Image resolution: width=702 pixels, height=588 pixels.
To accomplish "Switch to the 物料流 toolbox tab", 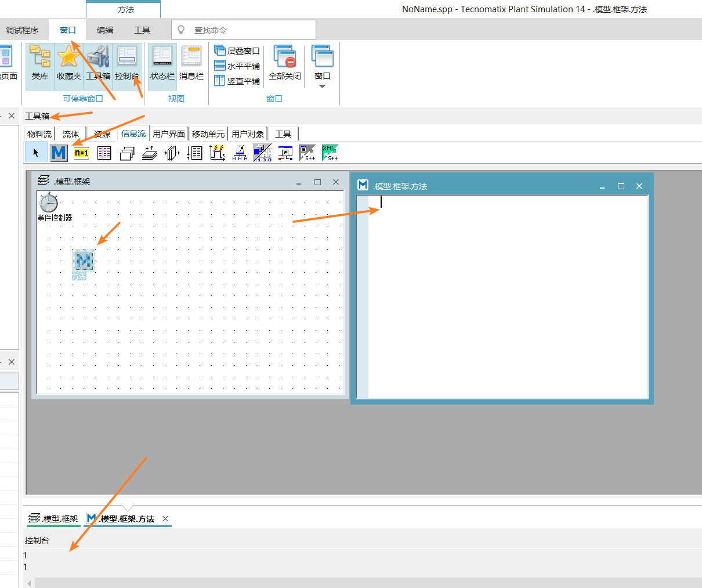I will [38, 134].
